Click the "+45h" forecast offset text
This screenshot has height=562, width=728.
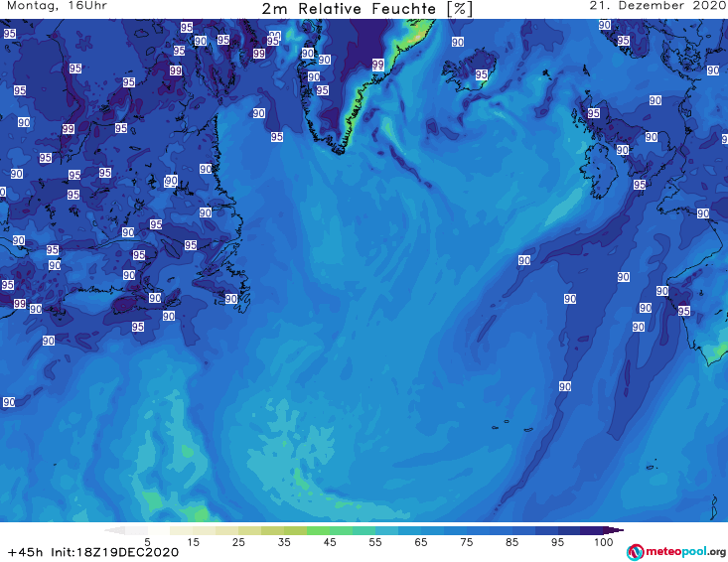point(26,552)
